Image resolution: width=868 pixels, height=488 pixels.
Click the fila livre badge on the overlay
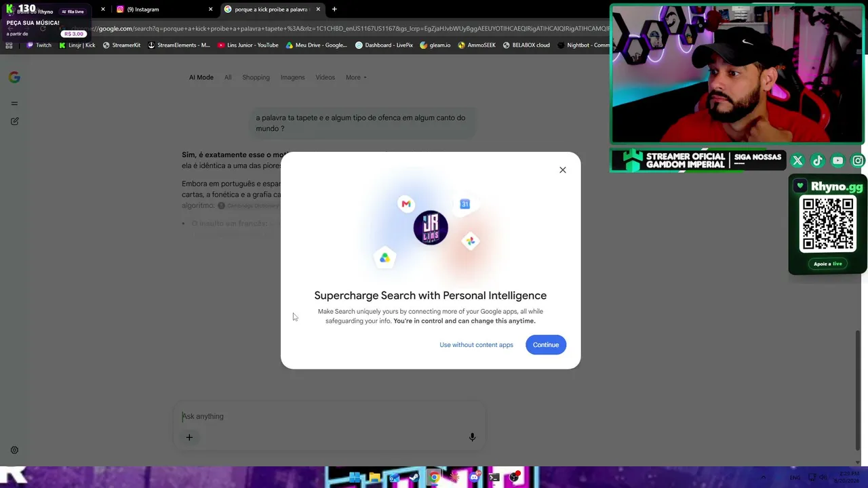[x=73, y=12]
